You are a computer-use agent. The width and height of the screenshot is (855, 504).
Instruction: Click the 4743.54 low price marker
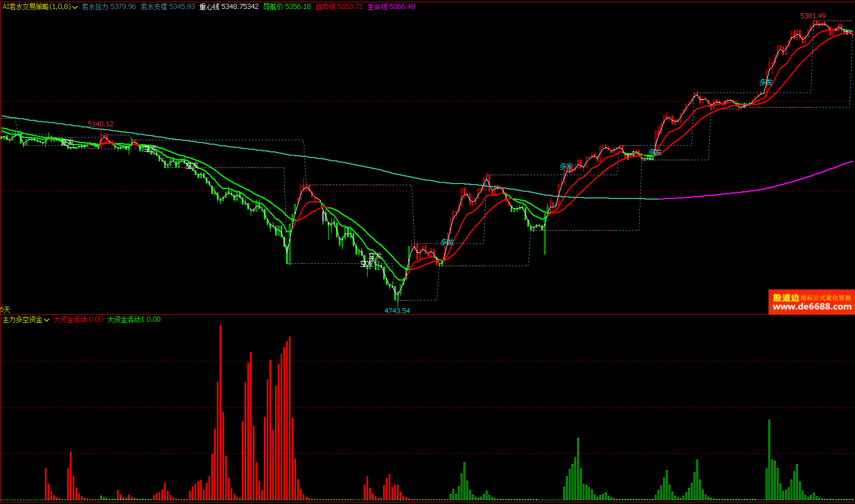pos(397,310)
